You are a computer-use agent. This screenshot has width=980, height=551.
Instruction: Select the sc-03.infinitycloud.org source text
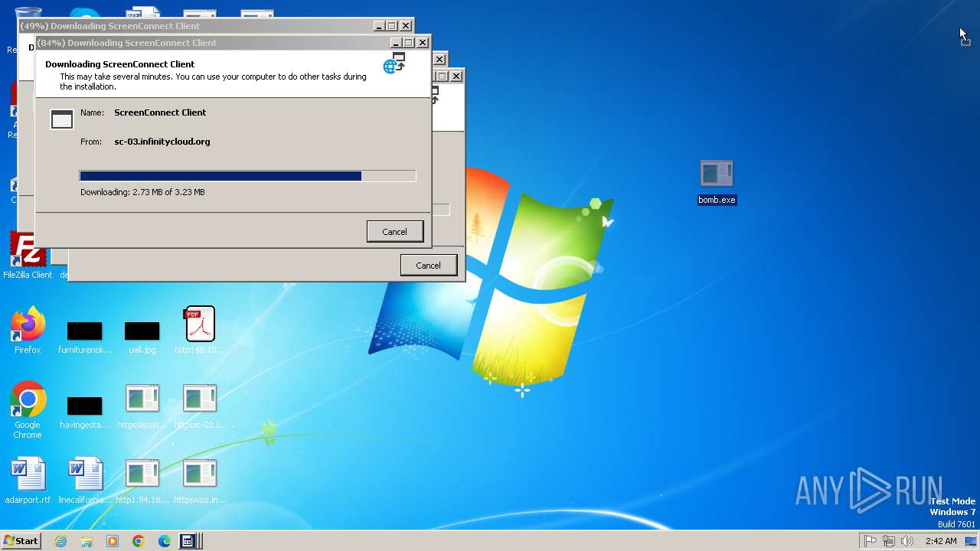(x=162, y=142)
